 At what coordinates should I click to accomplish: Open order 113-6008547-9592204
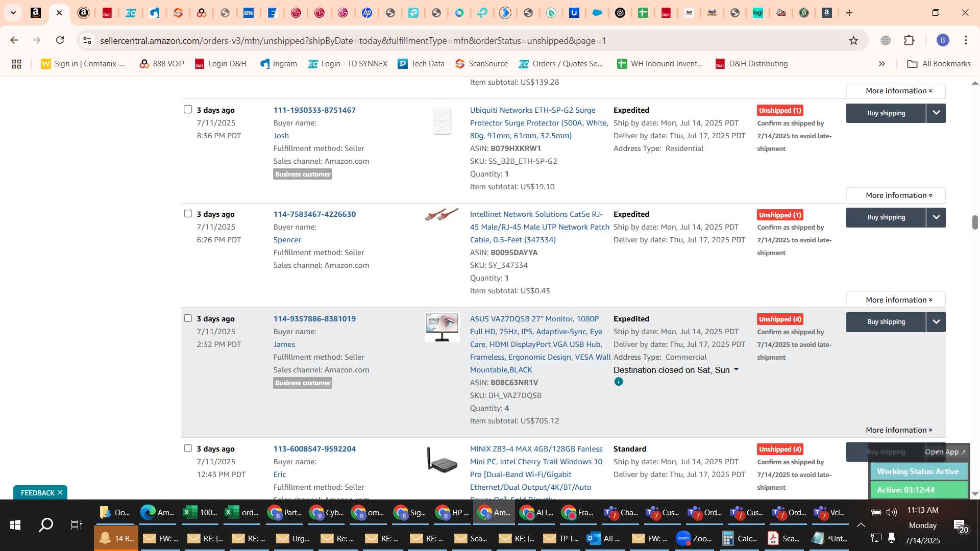pyautogui.click(x=314, y=449)
